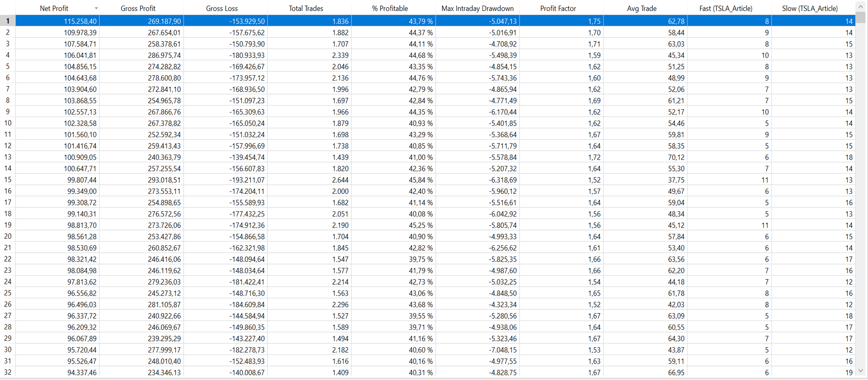The image size is (868, 380).
Task: Click the Slow (TSLA_Article) column header
Action: tap(810, 9)
